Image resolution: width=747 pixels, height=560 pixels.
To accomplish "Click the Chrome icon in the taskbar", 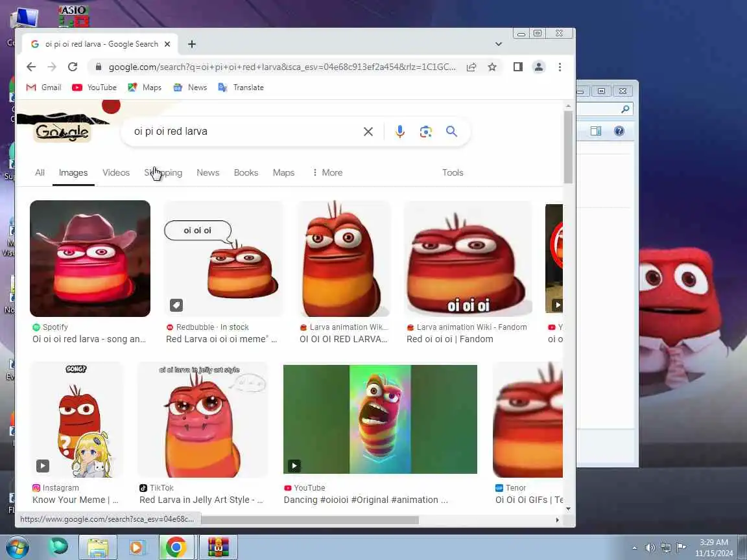I will coord(176,548).
